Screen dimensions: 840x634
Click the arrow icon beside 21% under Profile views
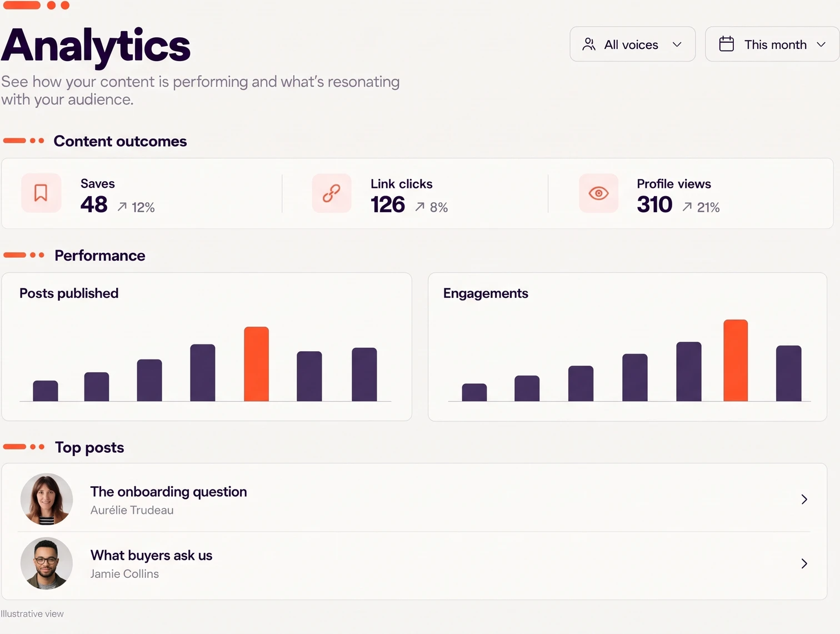[x=687, y=207]
